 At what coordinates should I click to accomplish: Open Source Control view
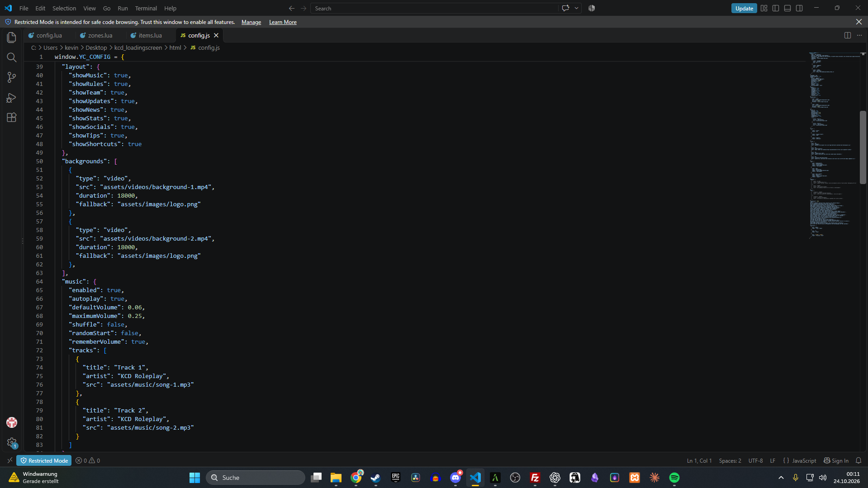point(12,77)
